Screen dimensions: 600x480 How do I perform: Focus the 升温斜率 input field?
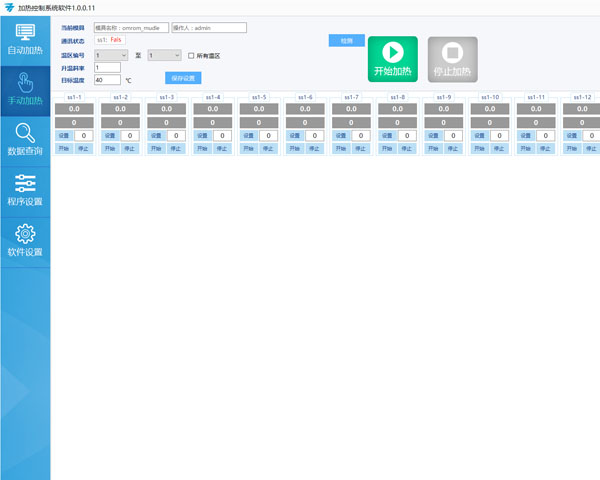[x=106, y=67]
